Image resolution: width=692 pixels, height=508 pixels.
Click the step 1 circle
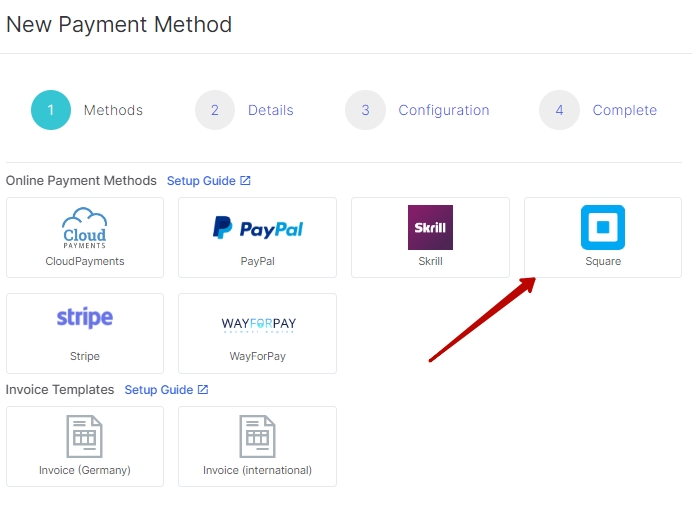(51, 110)
